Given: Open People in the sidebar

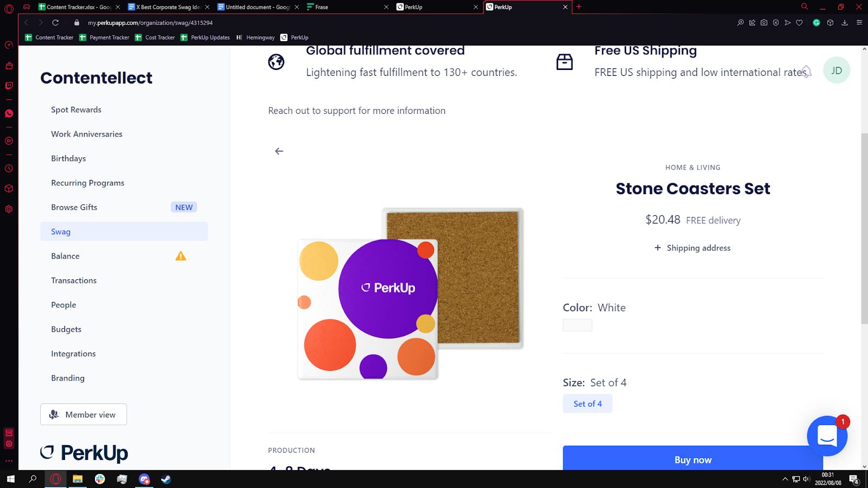Looking at the screenshot, I should 63,305.
